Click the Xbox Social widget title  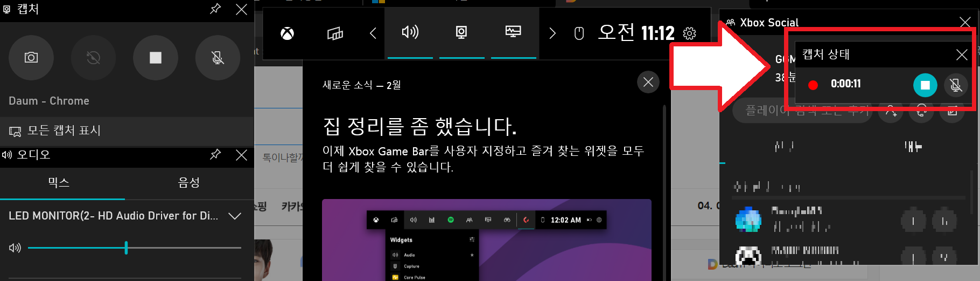[769, 23]
